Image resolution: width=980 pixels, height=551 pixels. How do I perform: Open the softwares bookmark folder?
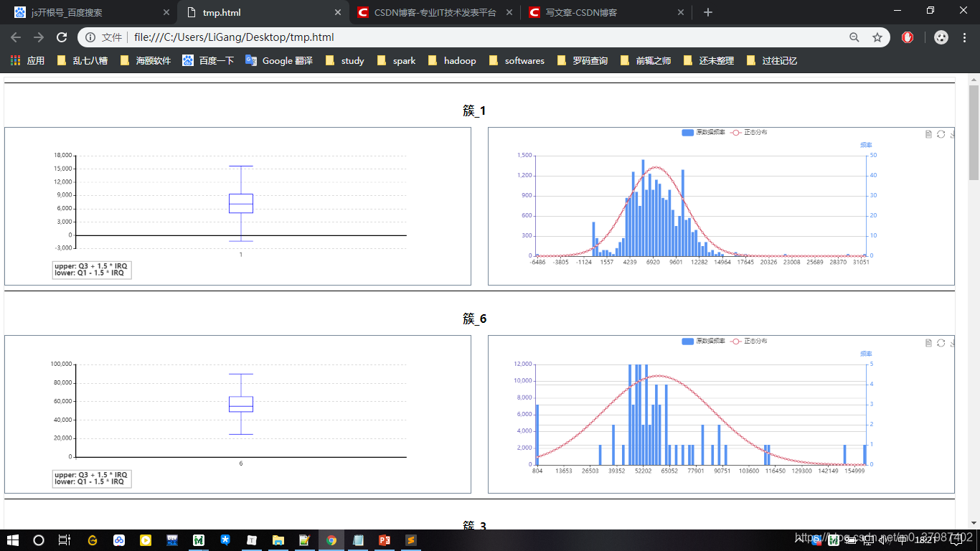517,61
